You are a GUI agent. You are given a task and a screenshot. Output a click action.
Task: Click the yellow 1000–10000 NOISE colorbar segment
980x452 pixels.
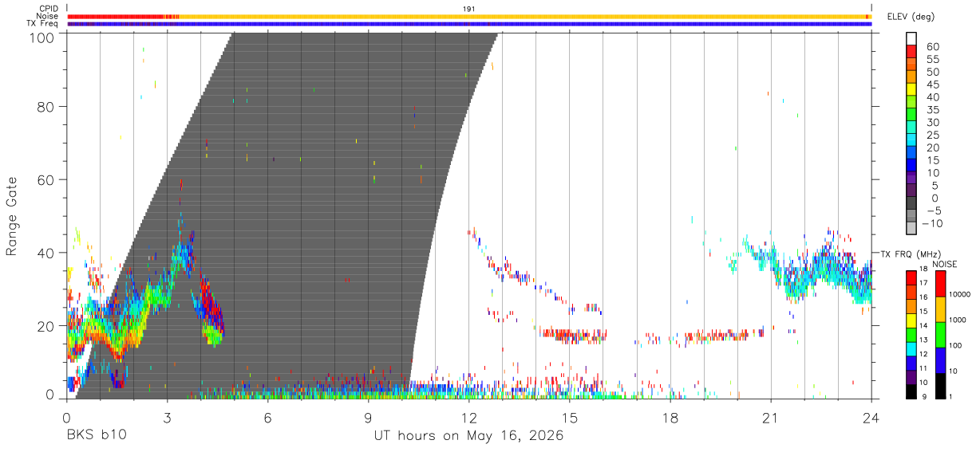coord(941,309)
